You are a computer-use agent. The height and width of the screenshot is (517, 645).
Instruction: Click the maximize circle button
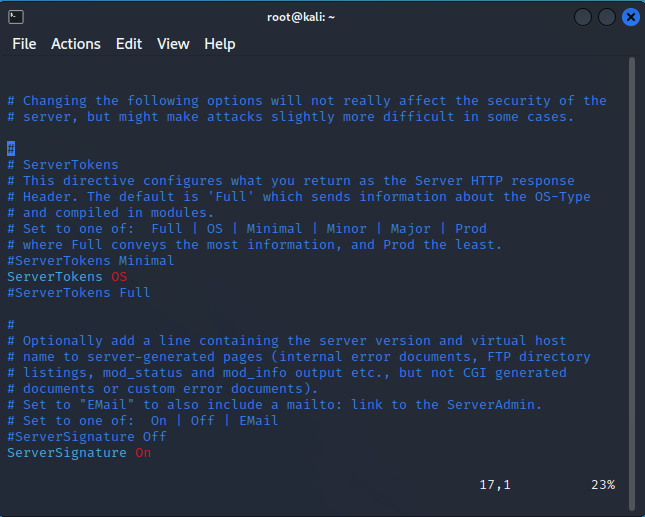(607, 17)
